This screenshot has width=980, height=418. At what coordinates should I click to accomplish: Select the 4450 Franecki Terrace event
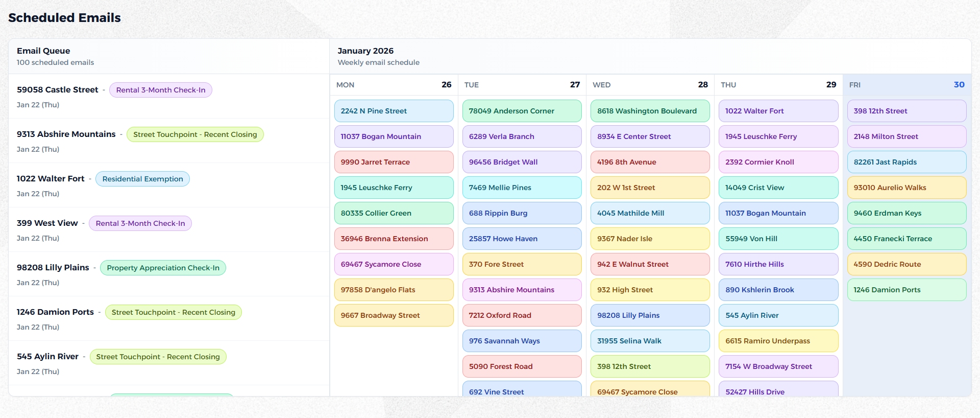pos(906,239)
